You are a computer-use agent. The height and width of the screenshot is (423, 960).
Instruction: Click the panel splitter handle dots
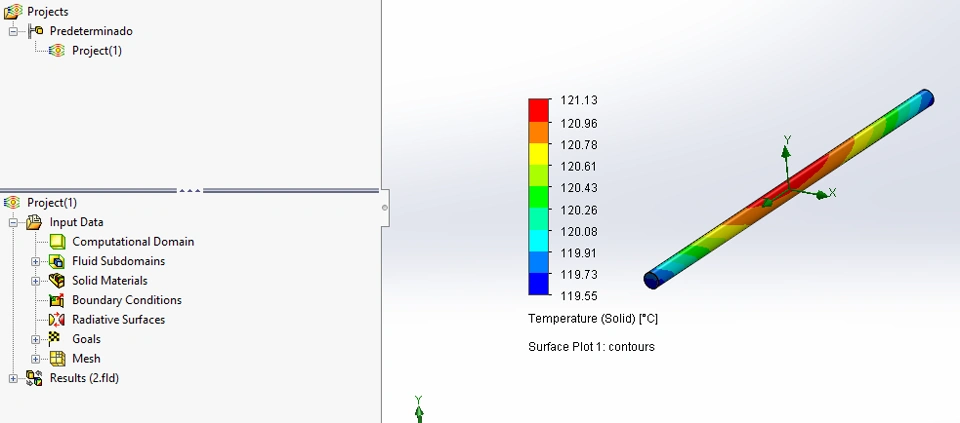point(190,190)
